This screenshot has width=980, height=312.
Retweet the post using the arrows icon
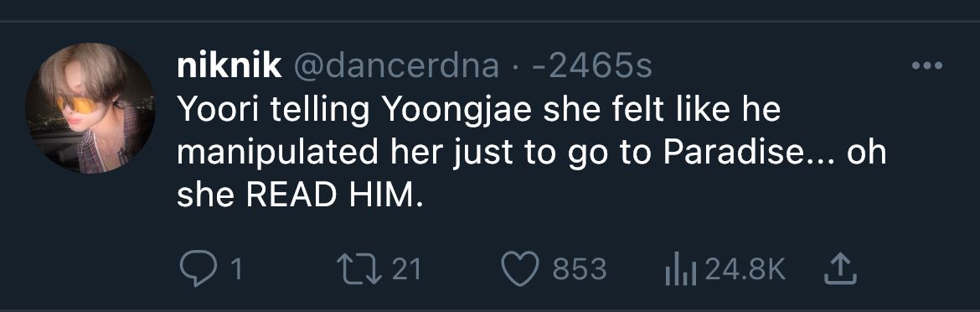(x=358, y=269)
